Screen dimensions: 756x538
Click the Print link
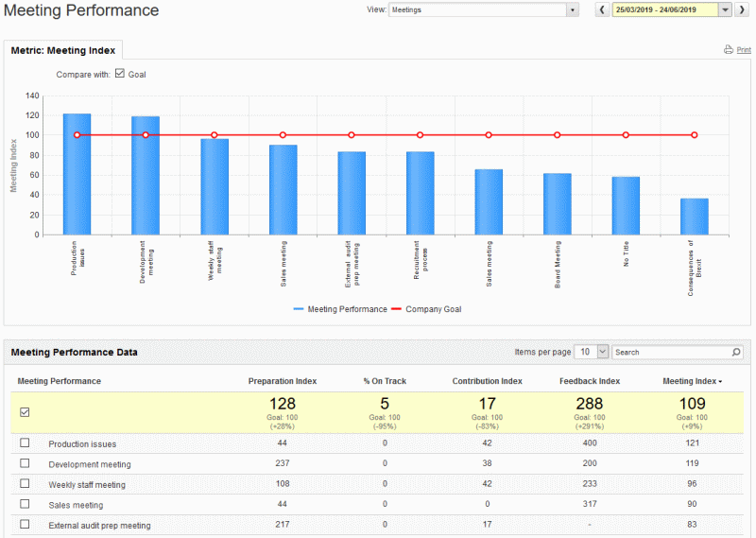[744, 50]
